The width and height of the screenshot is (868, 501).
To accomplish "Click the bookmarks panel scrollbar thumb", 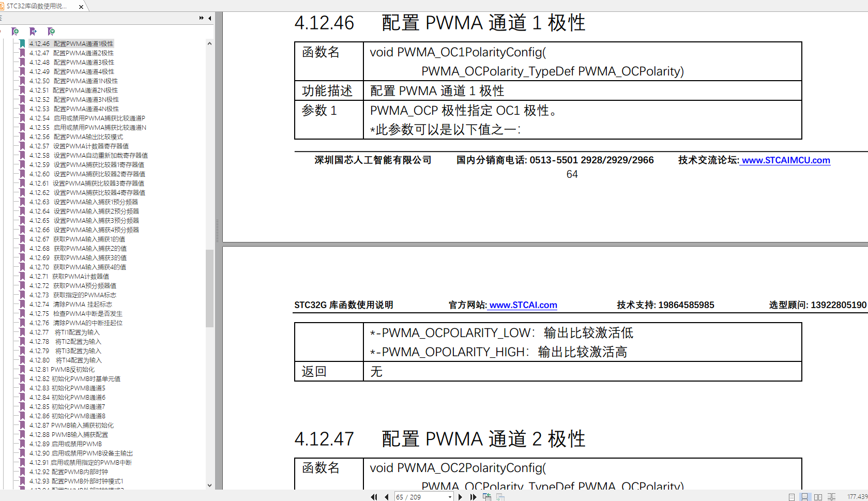I will pyautogui.click(x=209, y=289).
